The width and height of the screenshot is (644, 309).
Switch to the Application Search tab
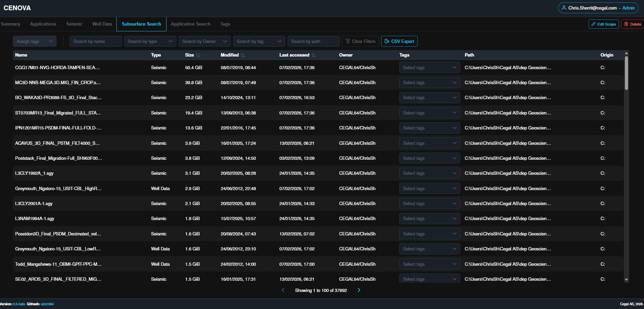pyautogui.click(x=191, y=24)
